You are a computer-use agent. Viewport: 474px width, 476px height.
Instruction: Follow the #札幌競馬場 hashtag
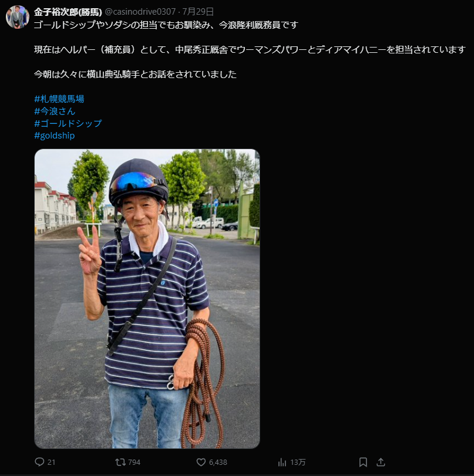[x=59, y=99]
